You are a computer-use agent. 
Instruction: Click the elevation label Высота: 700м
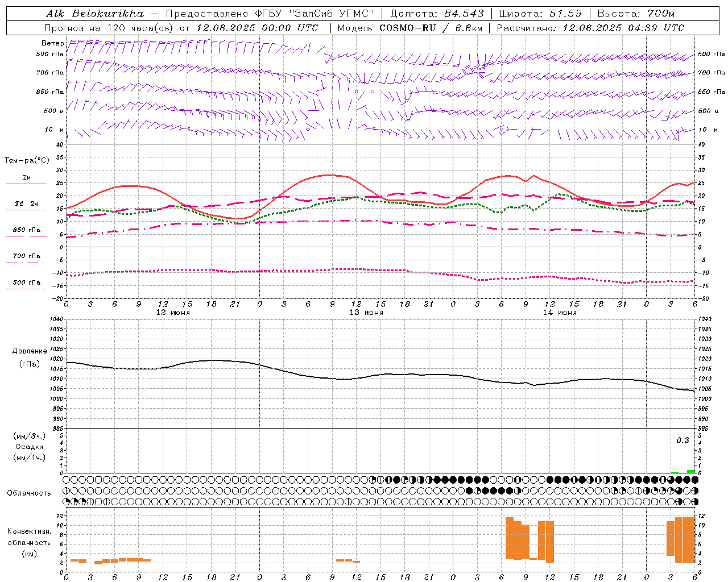[636, 14]
